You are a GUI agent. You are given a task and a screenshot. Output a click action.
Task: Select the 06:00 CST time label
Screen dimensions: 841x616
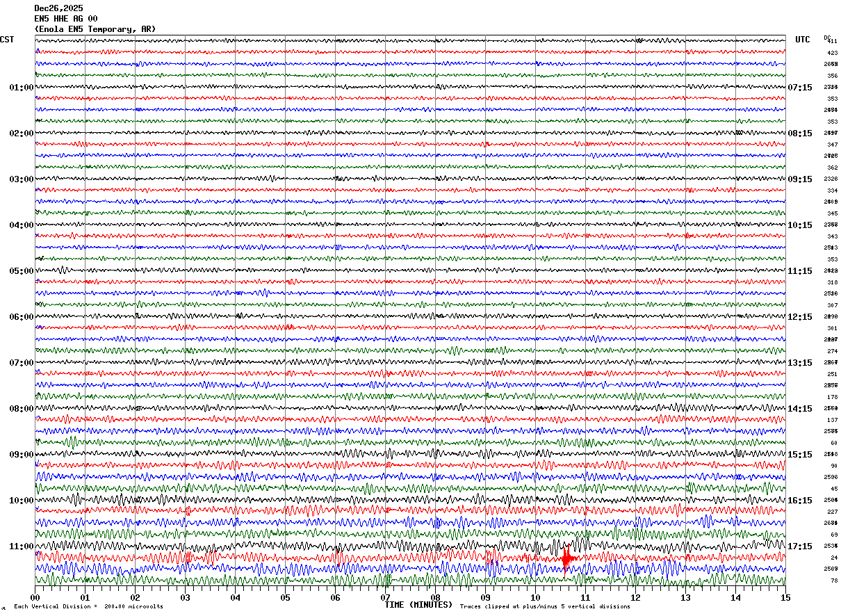click(22, 317)
